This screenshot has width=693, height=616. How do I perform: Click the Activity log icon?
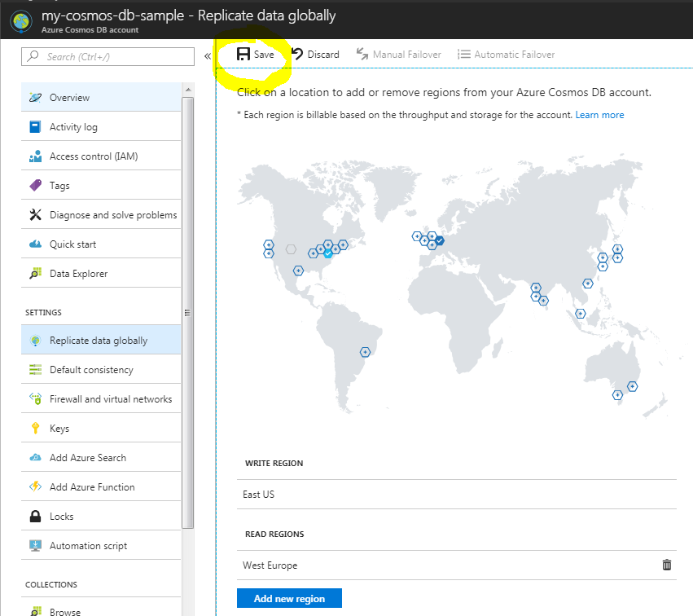pyautogui.click(x=35, y=127)
